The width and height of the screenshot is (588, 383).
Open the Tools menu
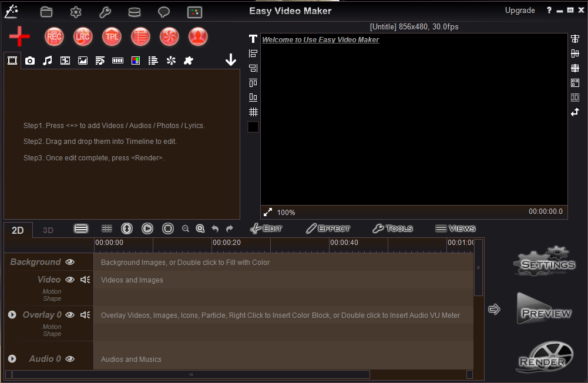coord(392,229)
